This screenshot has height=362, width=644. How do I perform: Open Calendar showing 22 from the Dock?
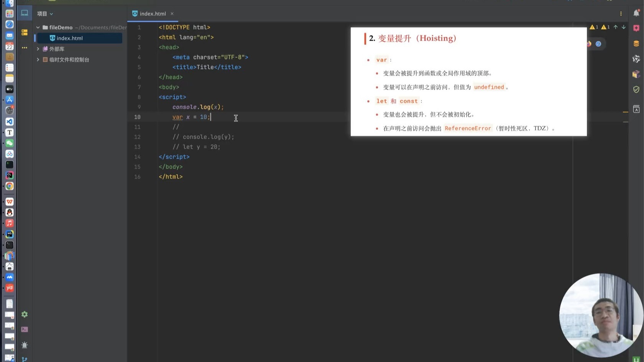point(10,46)
